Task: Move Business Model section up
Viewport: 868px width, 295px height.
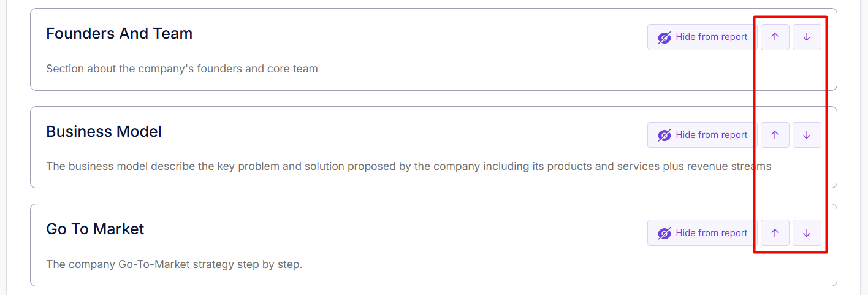Action: tap(775, 135)
